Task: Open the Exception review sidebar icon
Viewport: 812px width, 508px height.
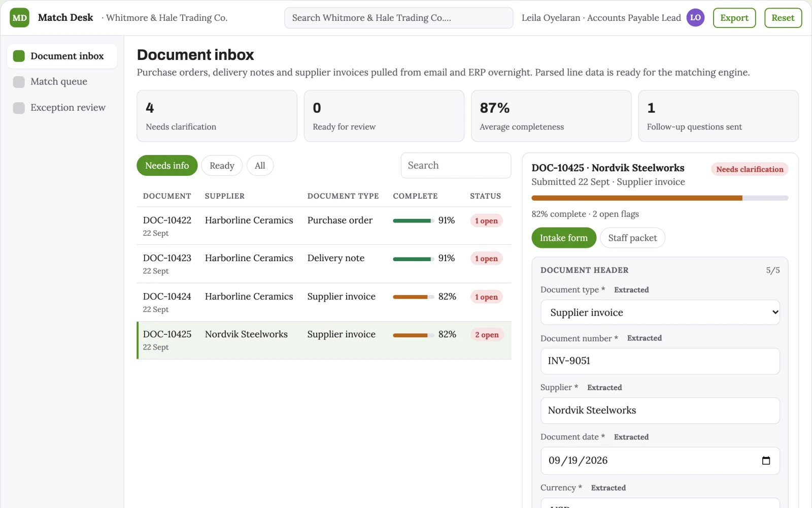Action: [x=19, y=108]
